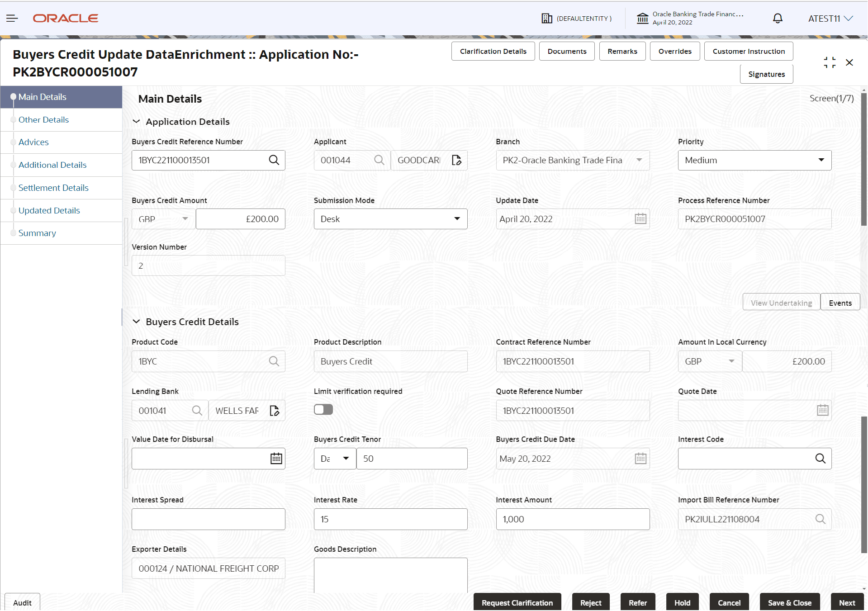Search the Buyers Credit Reference Number
This screenshot has width=868, height=611.
[274, 160]
